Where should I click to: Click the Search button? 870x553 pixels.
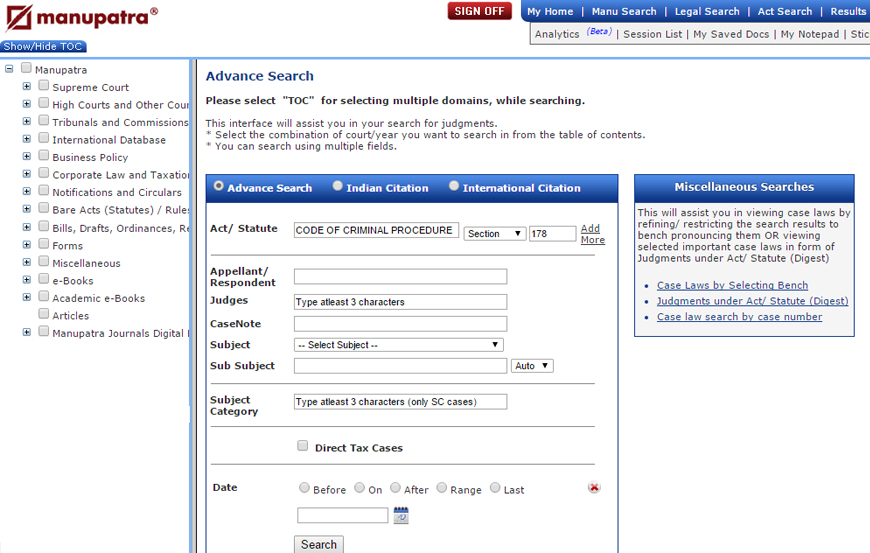coord(318,544)
